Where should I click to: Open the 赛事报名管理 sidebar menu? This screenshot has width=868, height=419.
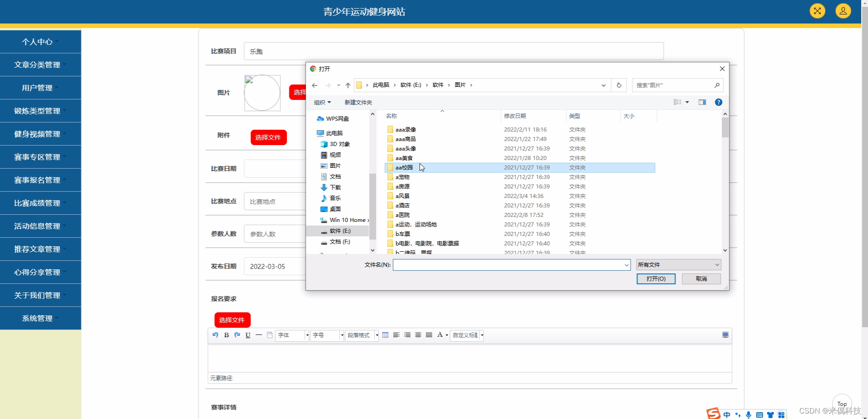click(x=41, y=180)
